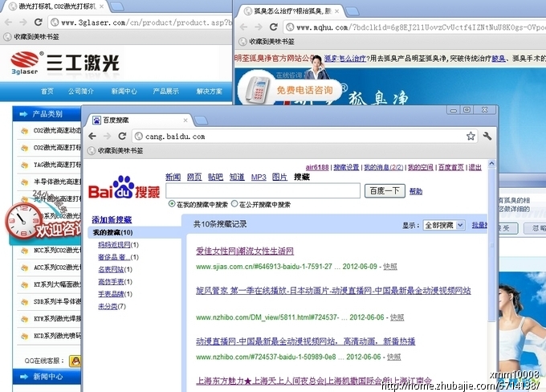Click the cang.baidu.com address bar
This screenshot has width=546, height=392.
303,137
